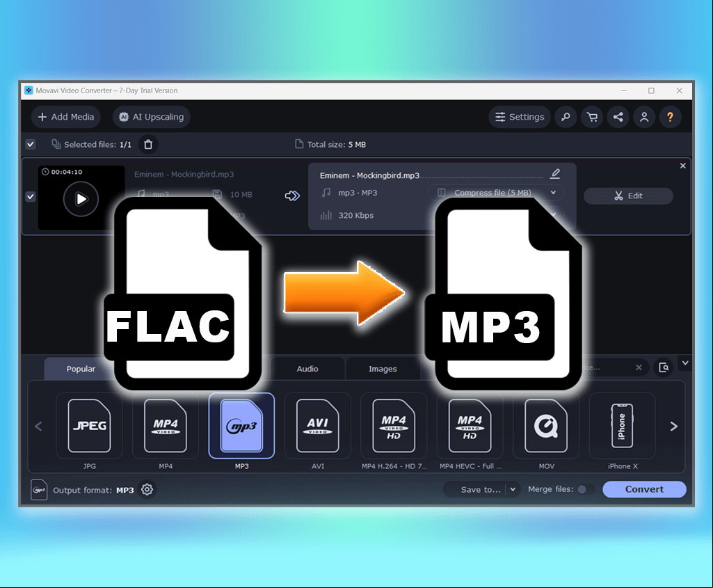This screenshot has width=713, height=588.
Task: Toggle the Merge files switch
Action: click(586, 489)
